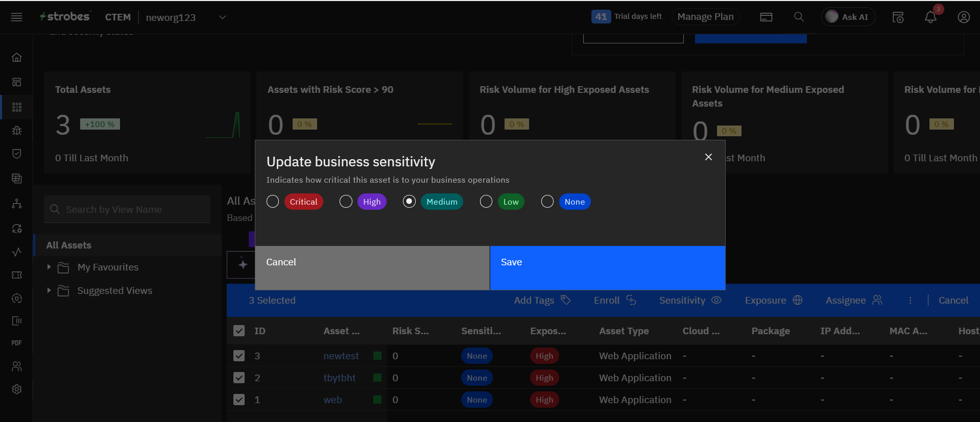
Task: Go to Home icon in sidebar
Action: [17, 57]
